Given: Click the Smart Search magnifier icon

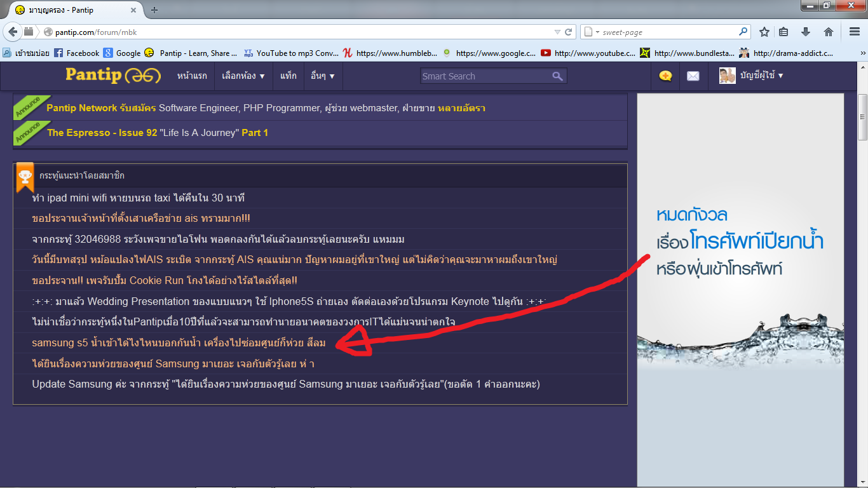Looking at the screenshot, I should pyautogui.click(x=557, y=76).
